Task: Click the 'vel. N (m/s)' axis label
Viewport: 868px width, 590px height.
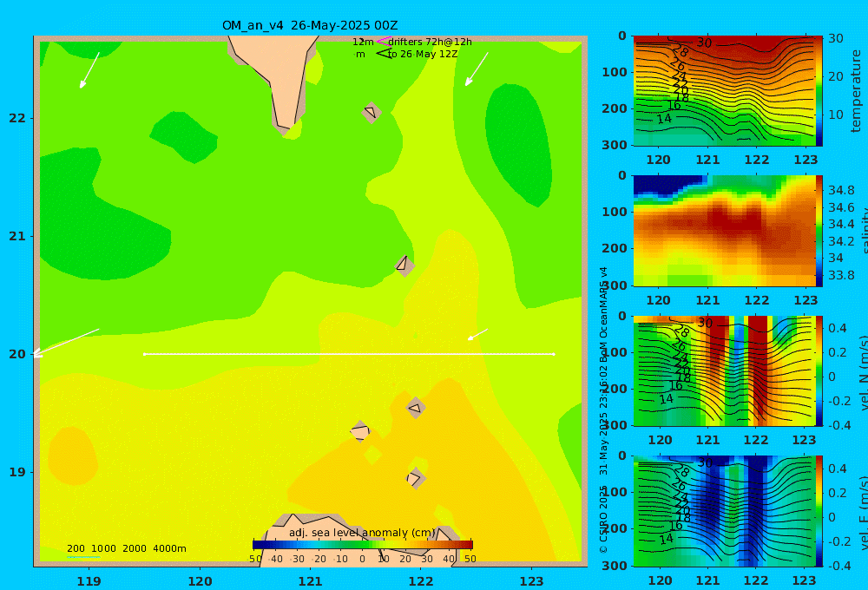Action: coord(863,372)
